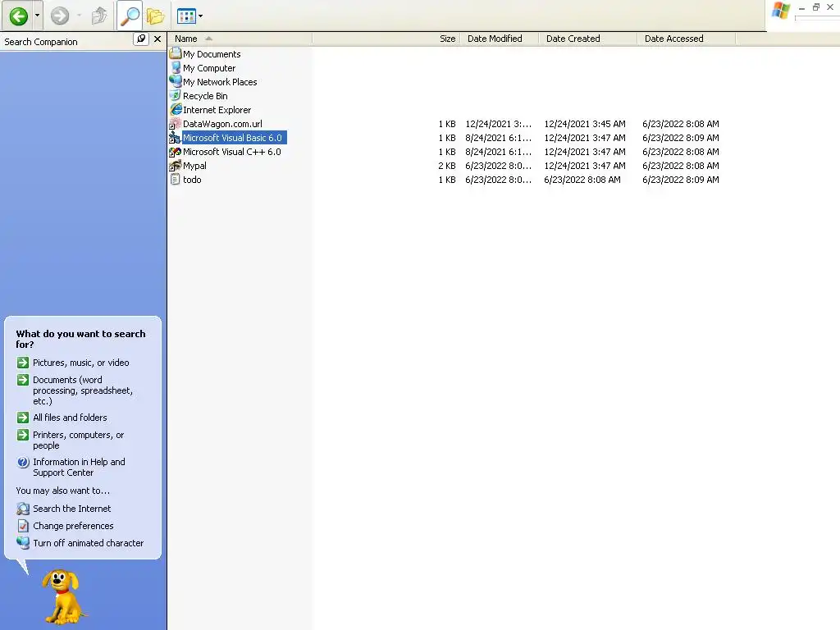The width and height of the screenshot is (840, 630).
Task: Select the My Documents icon
Action: click(176, 53)
